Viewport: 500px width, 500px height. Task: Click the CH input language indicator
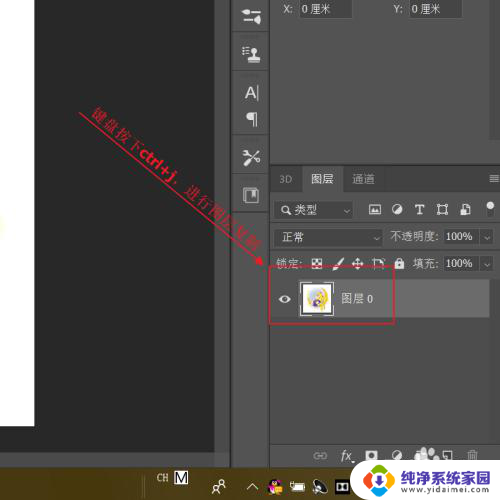[x=163, y=478]
